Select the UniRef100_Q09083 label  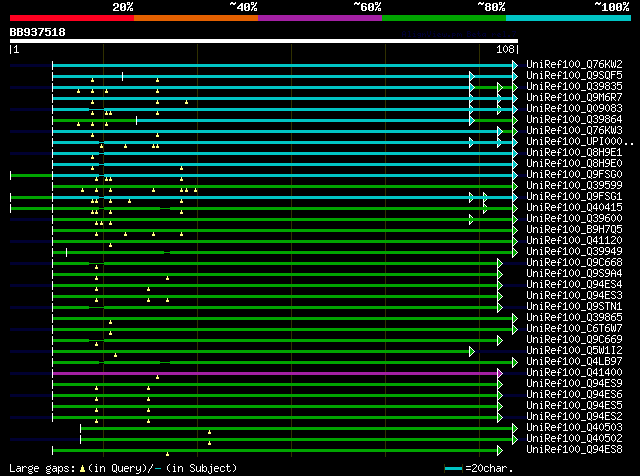[574, 109]
